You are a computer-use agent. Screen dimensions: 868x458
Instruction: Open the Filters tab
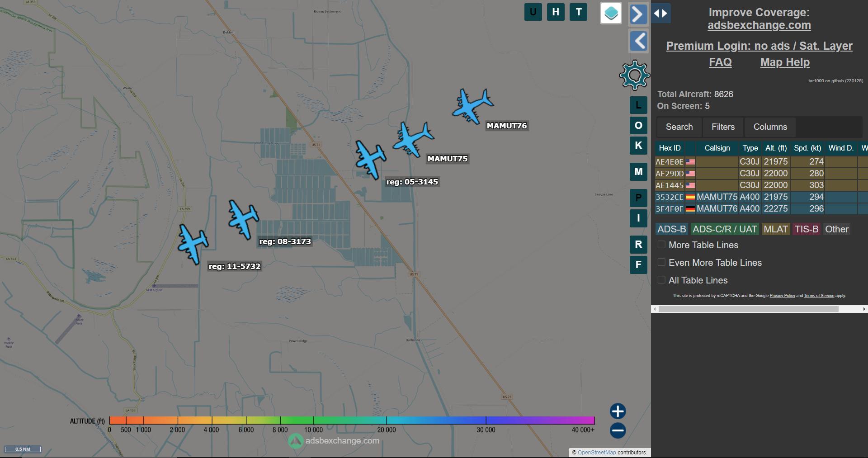click(723, 127)
